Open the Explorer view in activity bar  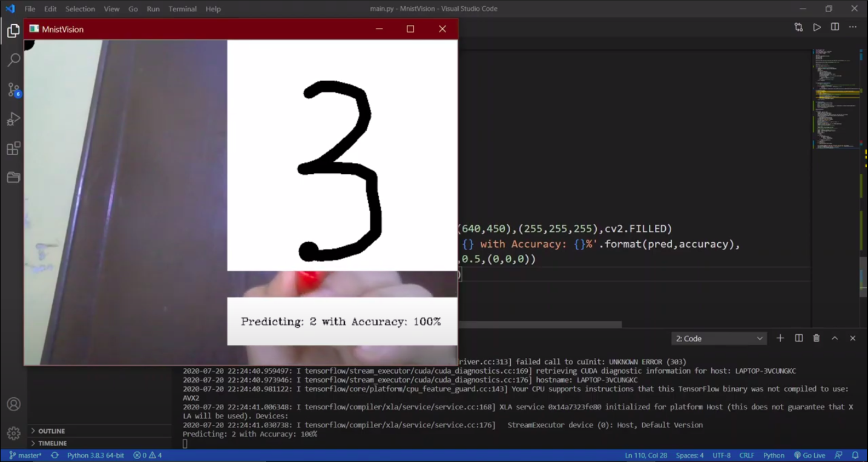point(13,31)
